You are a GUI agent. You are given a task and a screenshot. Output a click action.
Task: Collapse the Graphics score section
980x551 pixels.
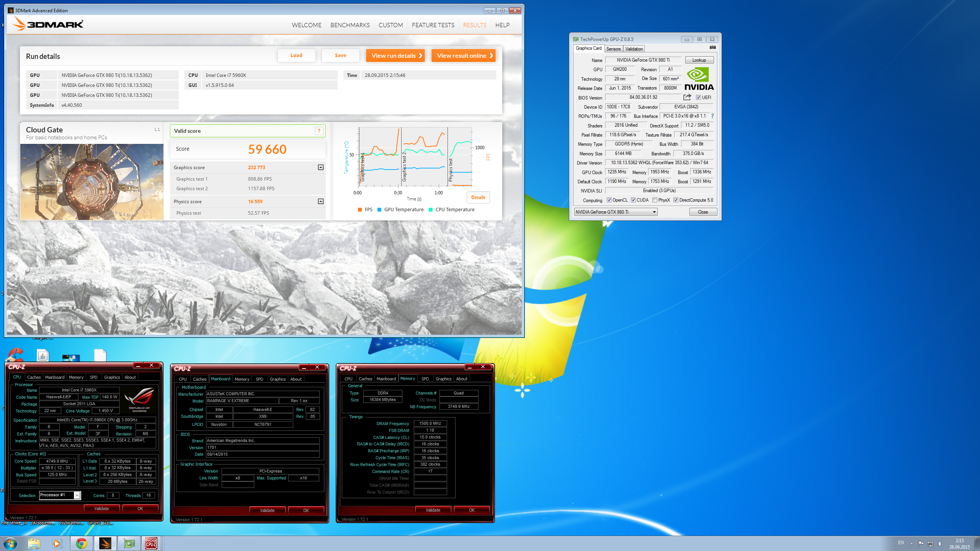(321, 167)
